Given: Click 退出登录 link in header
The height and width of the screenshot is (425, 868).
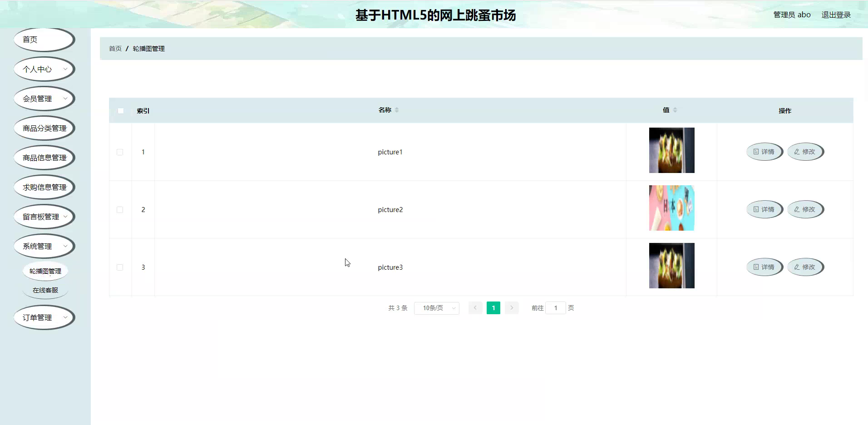Looking at the screenshot, I should coord(836,15).
